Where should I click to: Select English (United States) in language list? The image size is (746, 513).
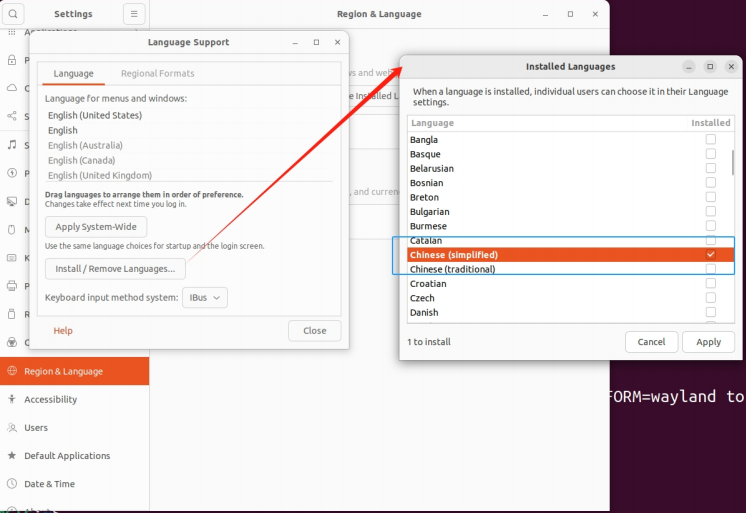click(189, 115)
